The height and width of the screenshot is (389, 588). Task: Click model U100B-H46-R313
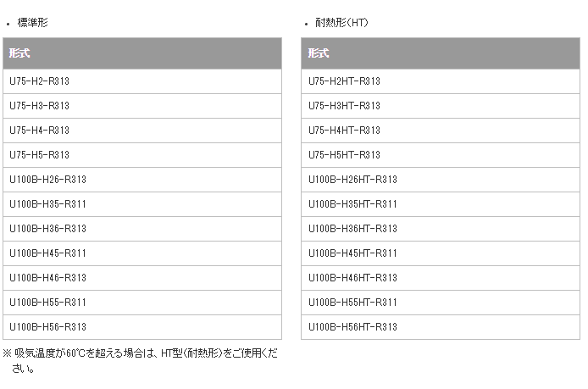[47, 278]
